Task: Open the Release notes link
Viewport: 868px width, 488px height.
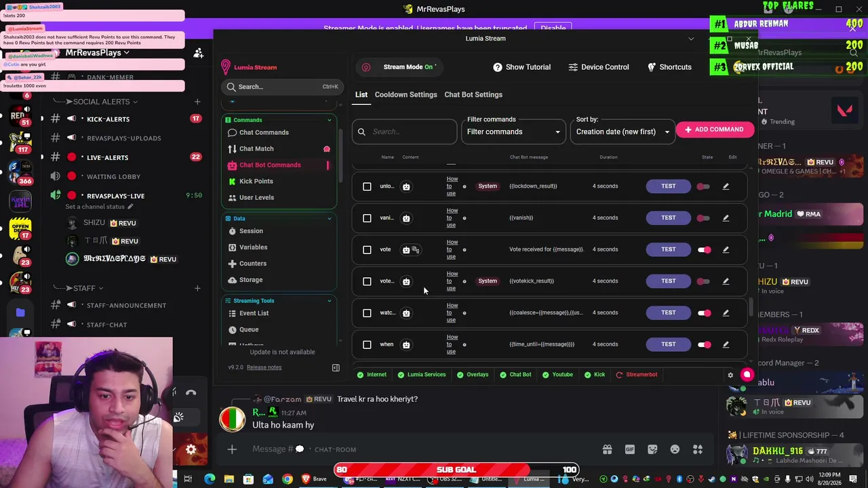Action: tap(264, 367)
